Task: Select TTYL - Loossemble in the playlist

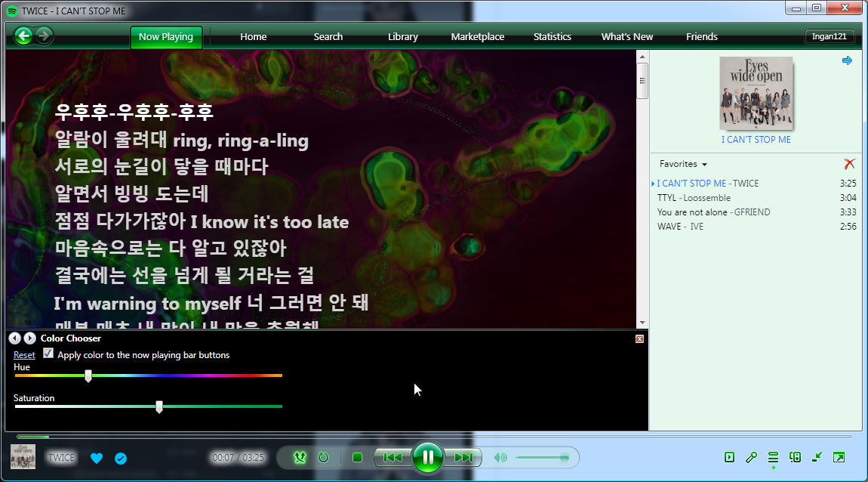Action: click(756, 198)
